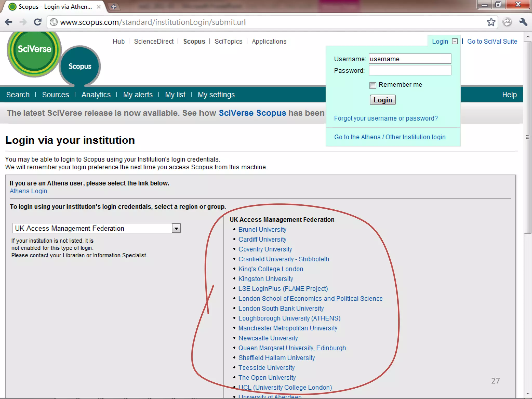Select LSE LoginPlus (FLAME Project)
This screenshot has height=399, width=532.
(283, 289)
